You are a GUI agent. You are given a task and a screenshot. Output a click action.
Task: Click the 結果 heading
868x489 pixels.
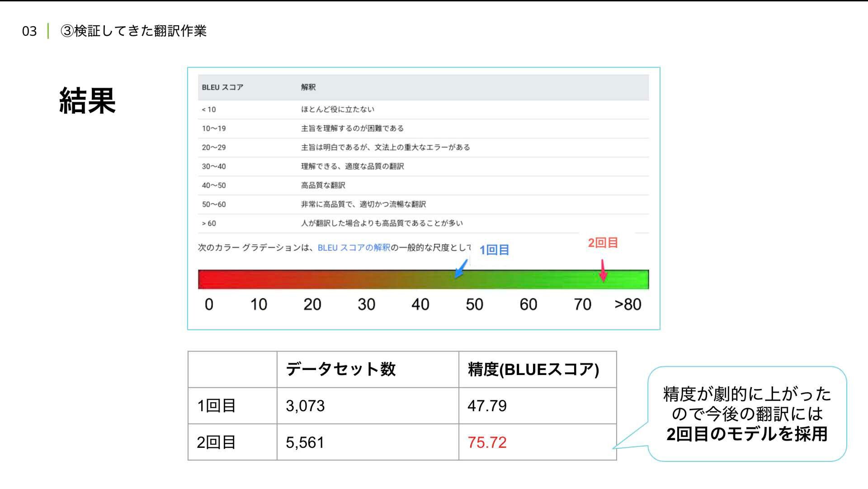tap(87, 100)
